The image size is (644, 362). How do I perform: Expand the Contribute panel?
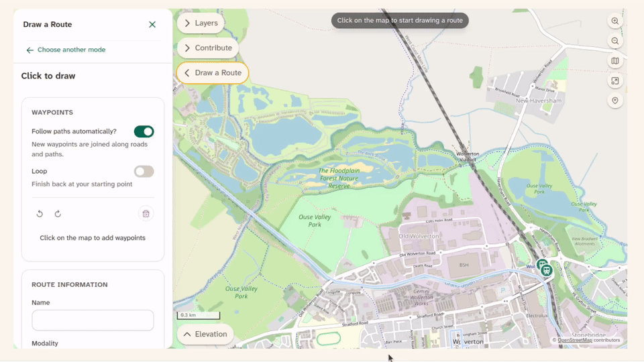point(208,48)
